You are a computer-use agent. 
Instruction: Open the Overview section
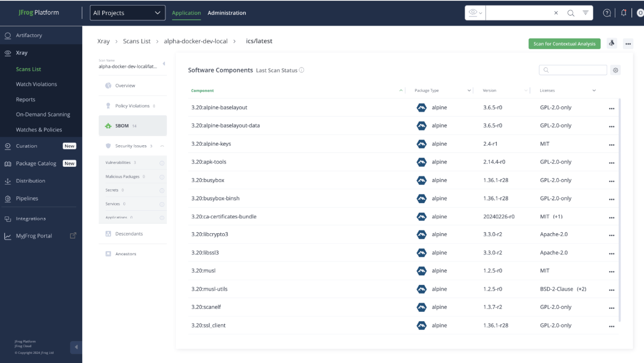133,85
